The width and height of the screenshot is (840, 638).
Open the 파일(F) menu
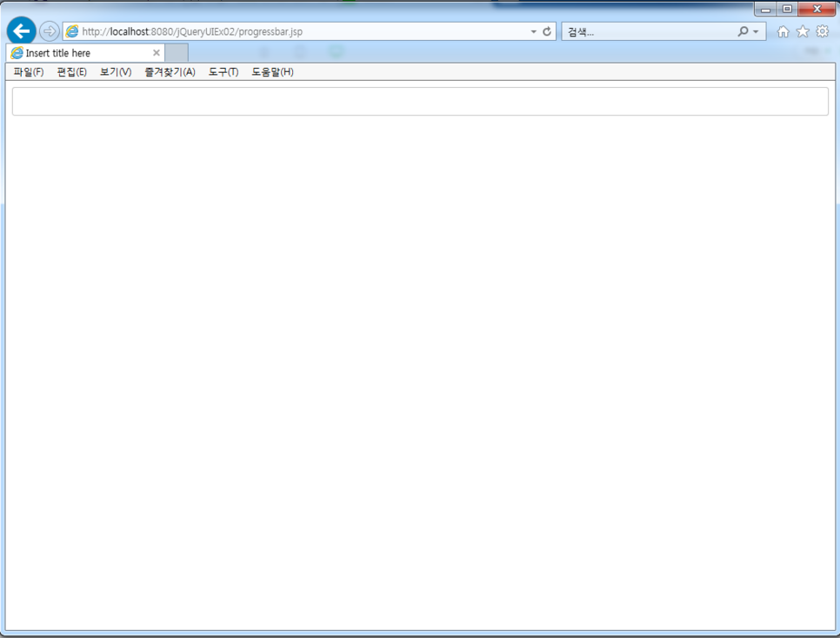pyautogui.click(x=29, y=72)
